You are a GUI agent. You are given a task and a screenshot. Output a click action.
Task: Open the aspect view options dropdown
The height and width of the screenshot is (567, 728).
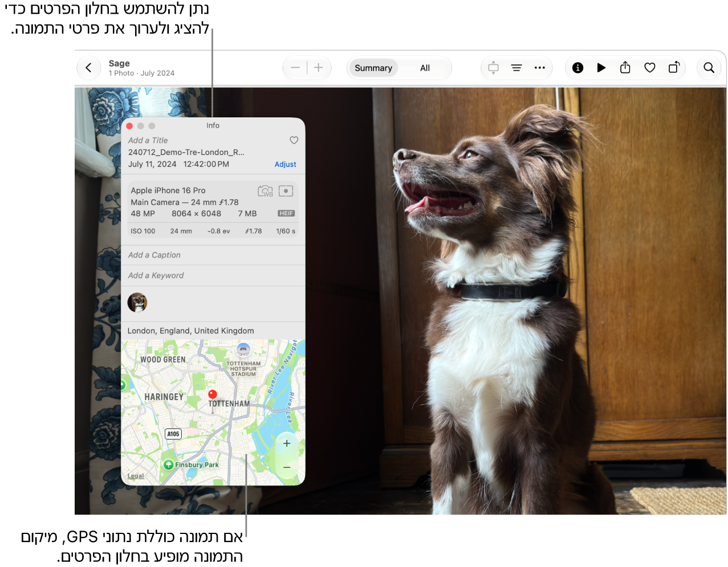[493, 68]
